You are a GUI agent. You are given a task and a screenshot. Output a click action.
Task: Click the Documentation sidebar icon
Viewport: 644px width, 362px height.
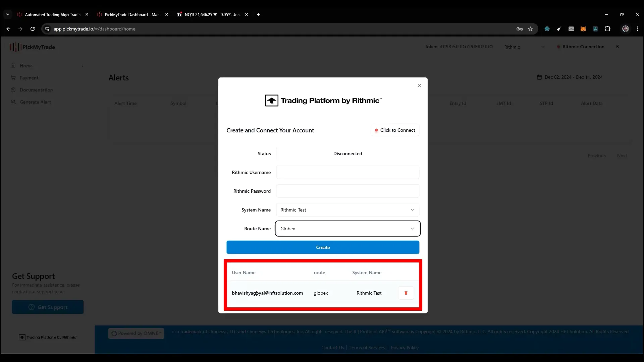13,90
